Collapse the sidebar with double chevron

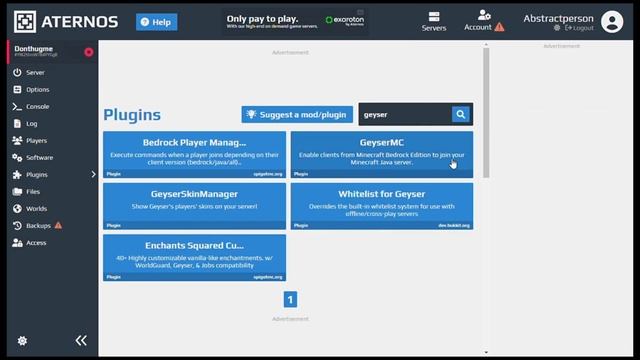[81, 340]
